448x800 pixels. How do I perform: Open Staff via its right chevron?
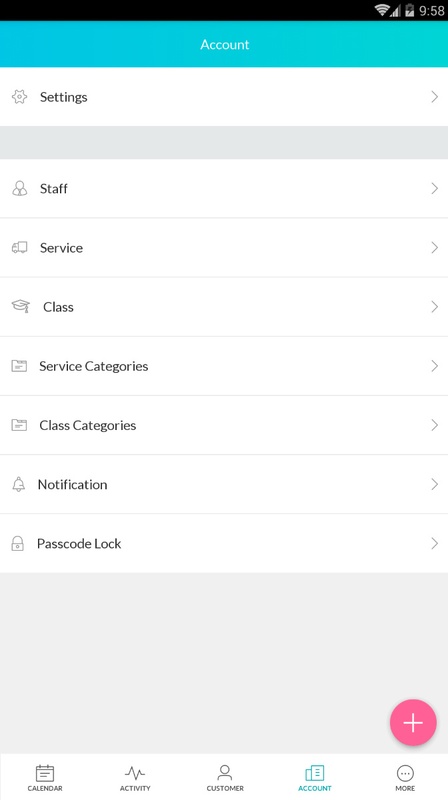434,188
